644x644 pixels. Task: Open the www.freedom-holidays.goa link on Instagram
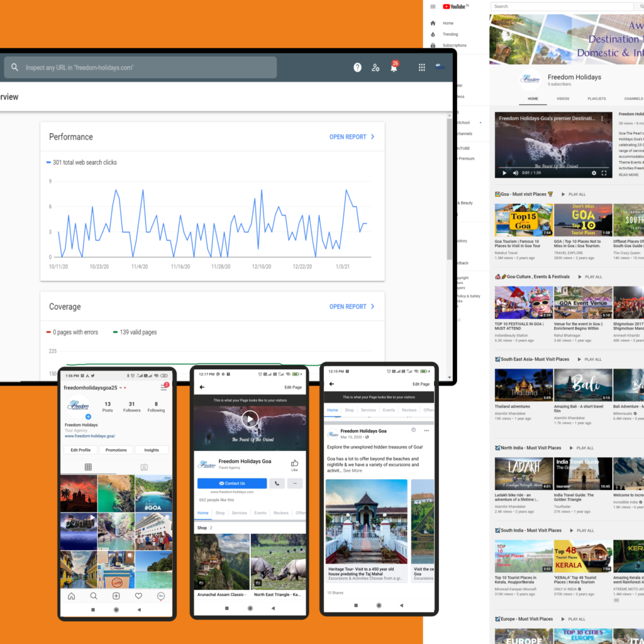click(90, 436)
